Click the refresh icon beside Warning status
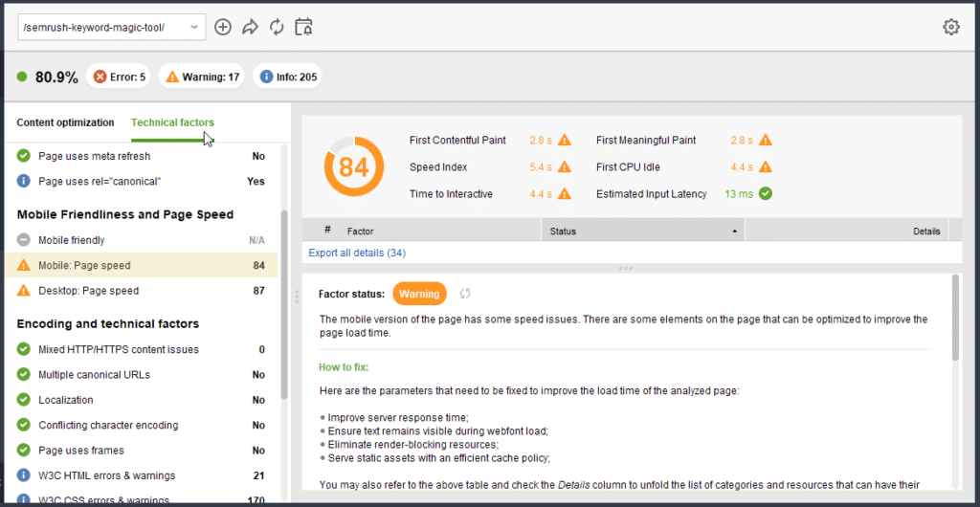This screenshot has width=980, height=507. tap(466, 294)
